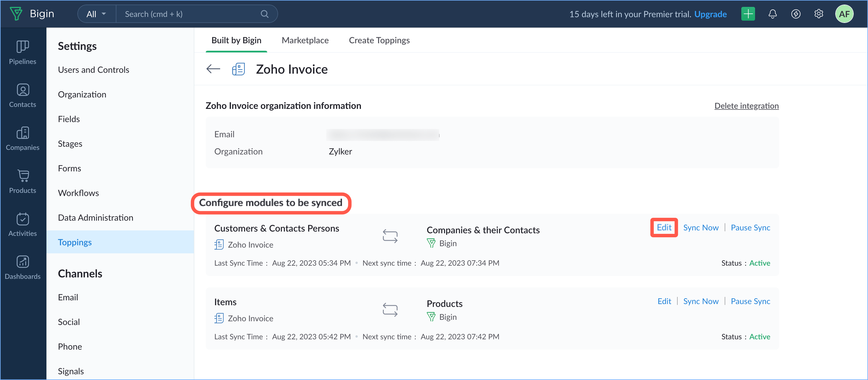Pause Sync for Products
The height and width of the screenshot is (380, 868).
(750, 301)
